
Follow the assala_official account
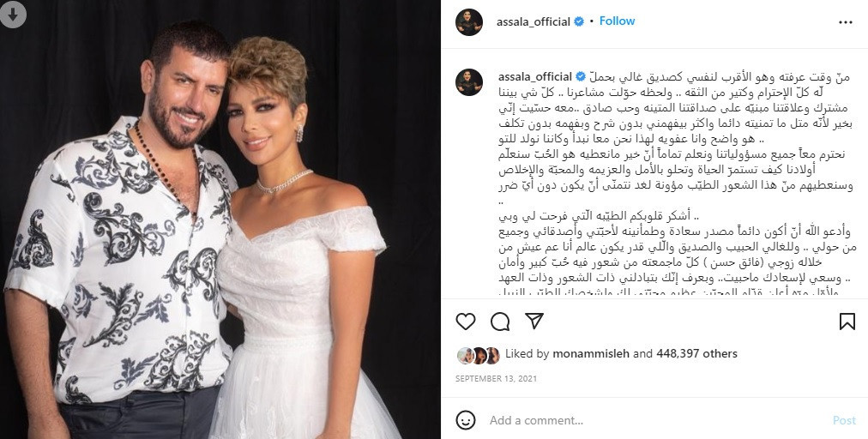pyautogui.click(x=617, y=21)
